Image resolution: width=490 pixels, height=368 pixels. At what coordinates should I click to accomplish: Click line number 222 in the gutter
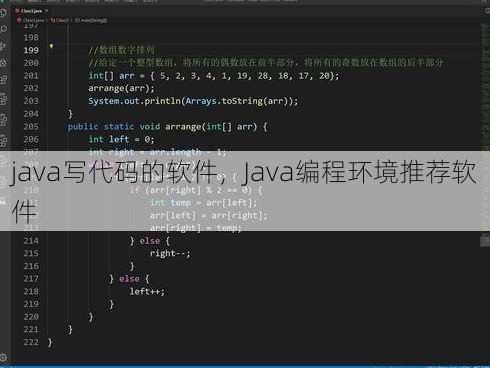tap(31, 342)
